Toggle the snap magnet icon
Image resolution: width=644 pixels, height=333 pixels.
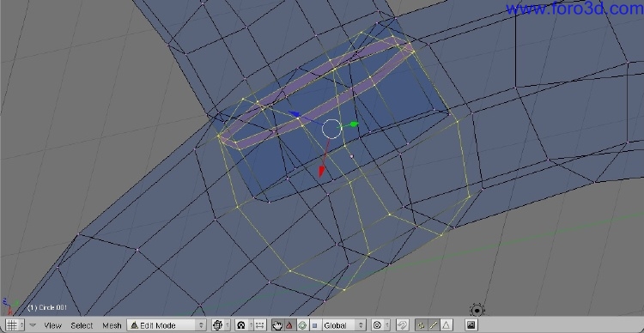click(x=403, y=325)
